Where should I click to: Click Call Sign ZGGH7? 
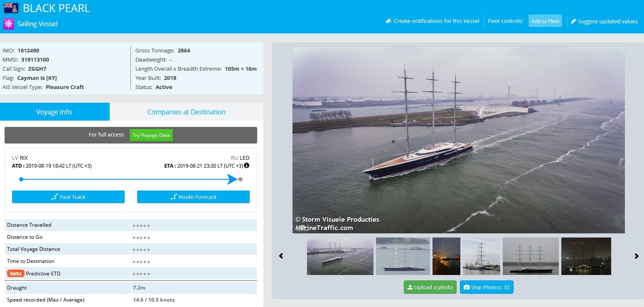coord(37,69)
